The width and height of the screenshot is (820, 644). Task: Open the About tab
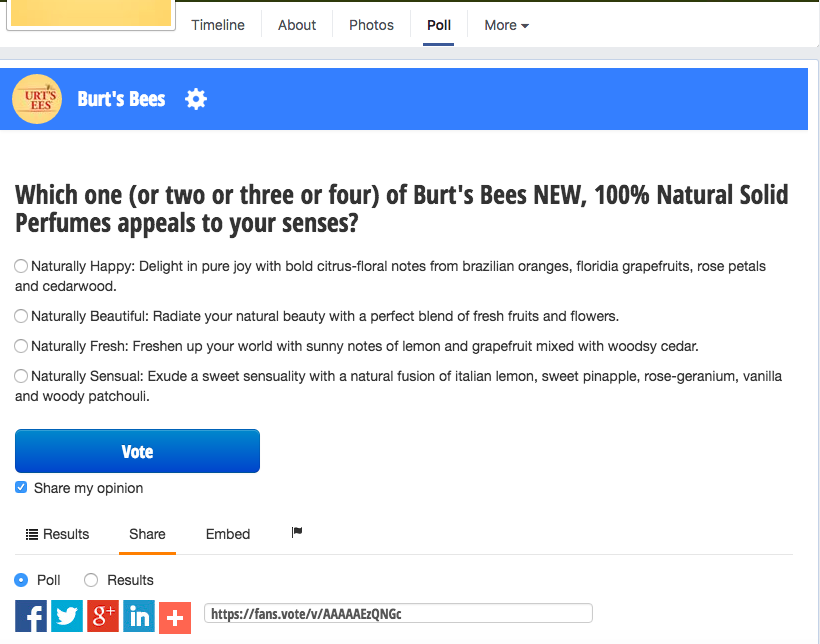click(297, 25)
